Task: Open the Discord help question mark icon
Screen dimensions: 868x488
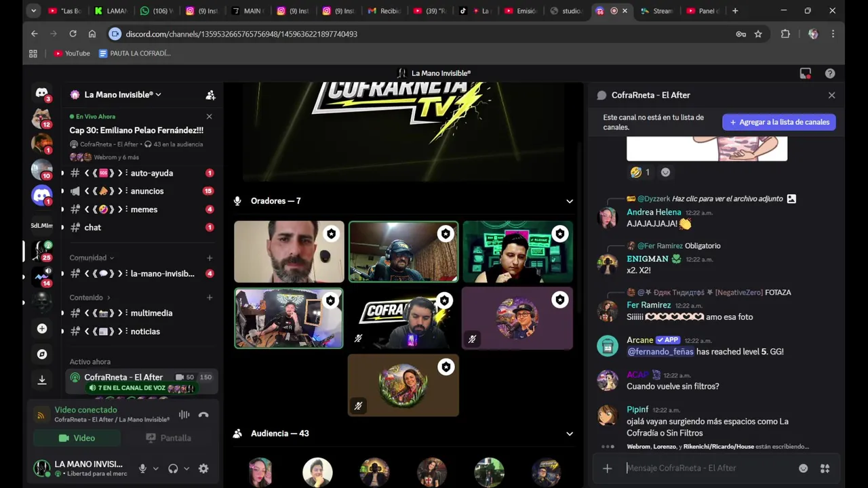Action: tap(830, 73)
